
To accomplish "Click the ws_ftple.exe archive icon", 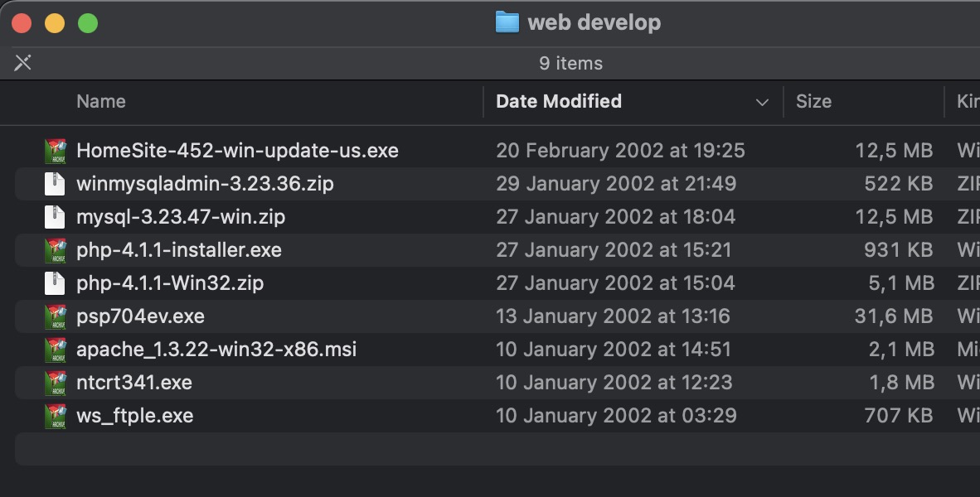I will click(x=55, y=416).
